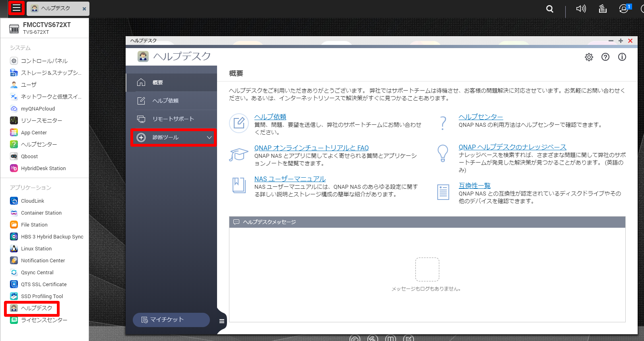Click the compatibility list document icon
The width and height of the screenshot is (644, 341).
tap(443, 192)
